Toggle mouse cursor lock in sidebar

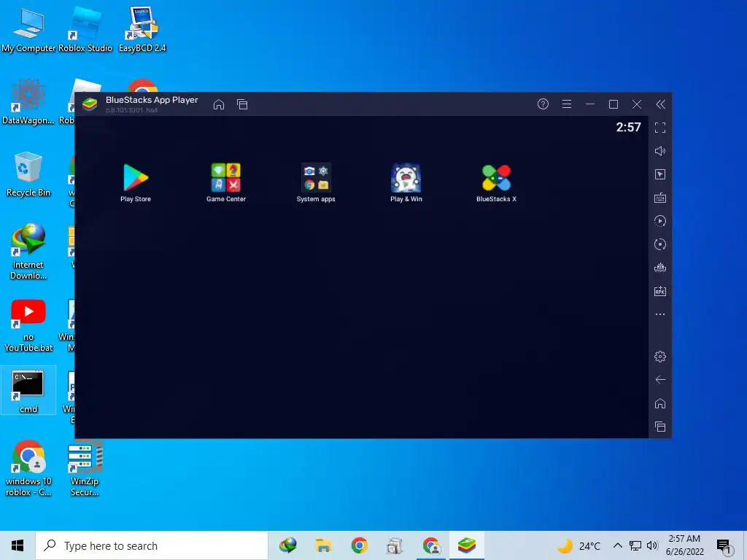click(659, 174)
